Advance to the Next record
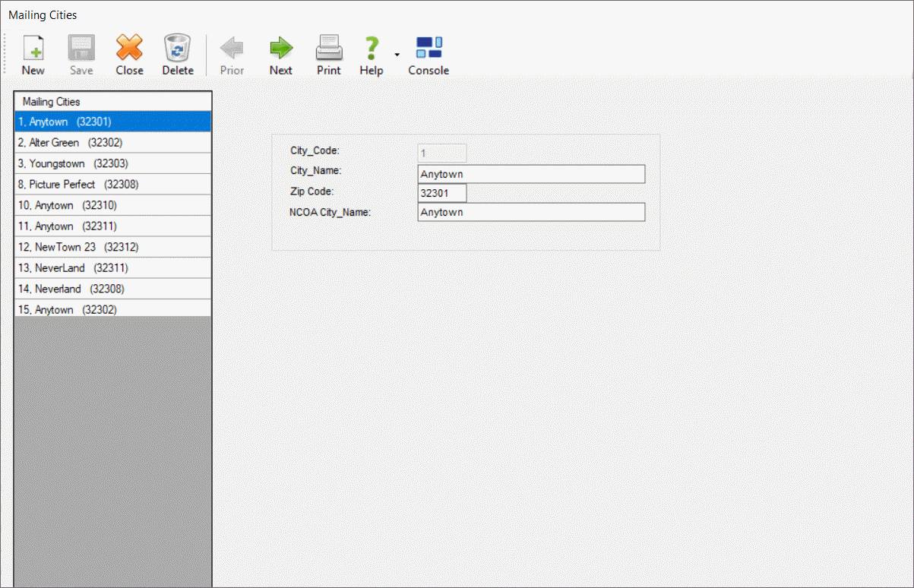The image size is (914, 588). [281, 55]
